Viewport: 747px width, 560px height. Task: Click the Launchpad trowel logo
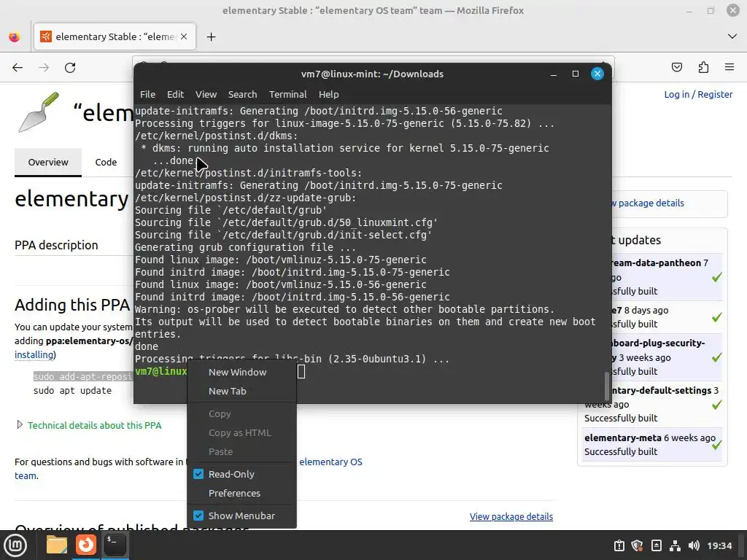pyautogui.click(x=38, y=112)
